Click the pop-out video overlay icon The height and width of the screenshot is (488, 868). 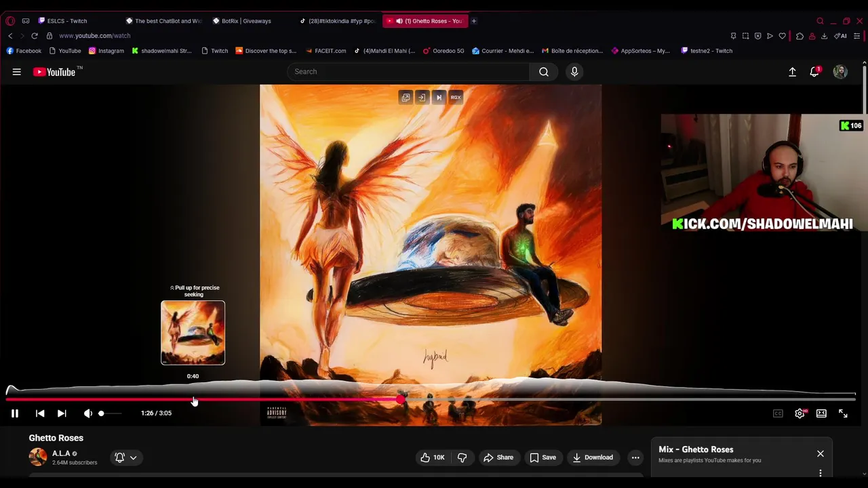406,97
